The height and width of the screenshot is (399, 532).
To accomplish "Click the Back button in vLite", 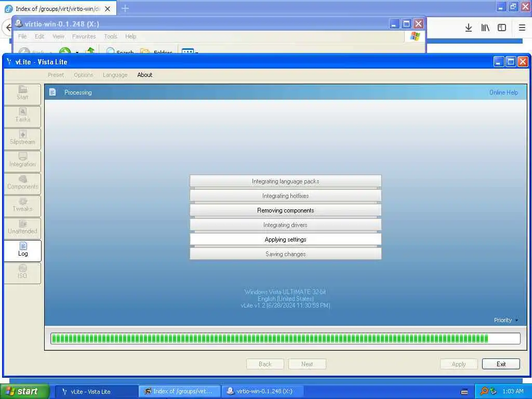I will pyautogui.click(x=265, y=364).
